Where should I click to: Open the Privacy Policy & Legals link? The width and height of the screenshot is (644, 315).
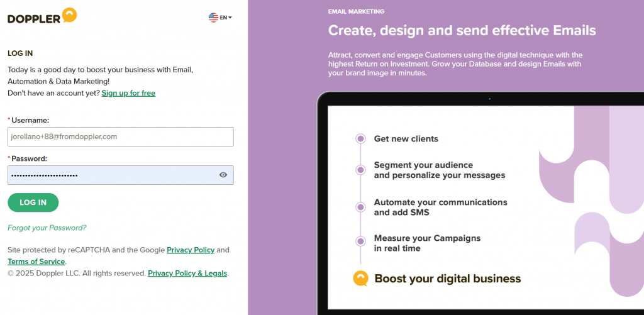187,273
